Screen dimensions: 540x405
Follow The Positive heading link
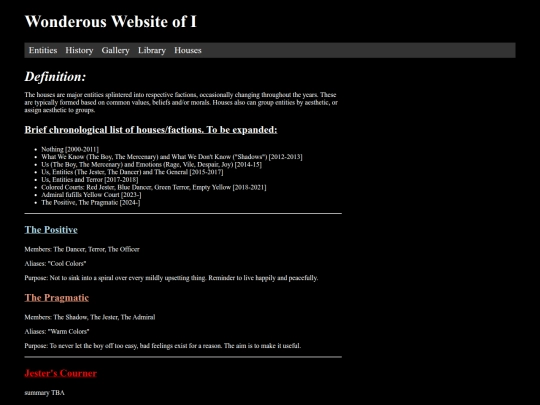click(x=51, y=230)
